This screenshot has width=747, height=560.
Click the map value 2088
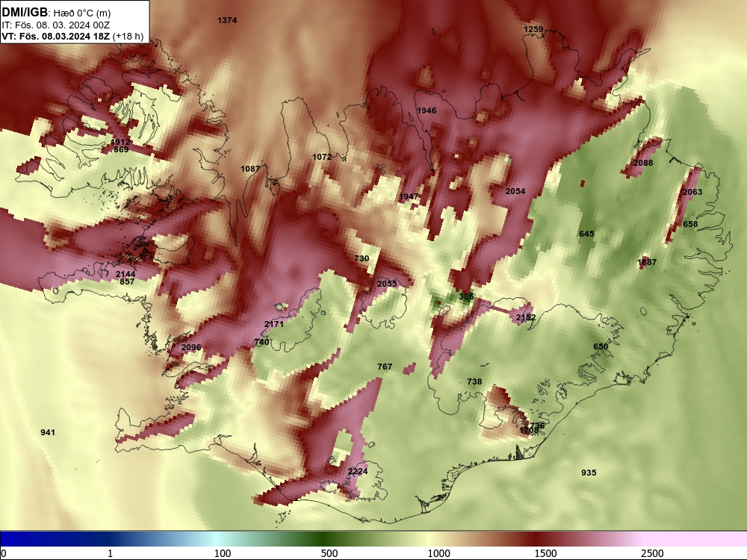643,163
